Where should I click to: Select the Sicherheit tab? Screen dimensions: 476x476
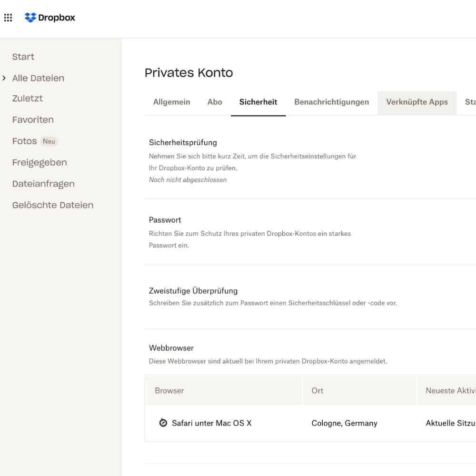(x=258, y=102)
